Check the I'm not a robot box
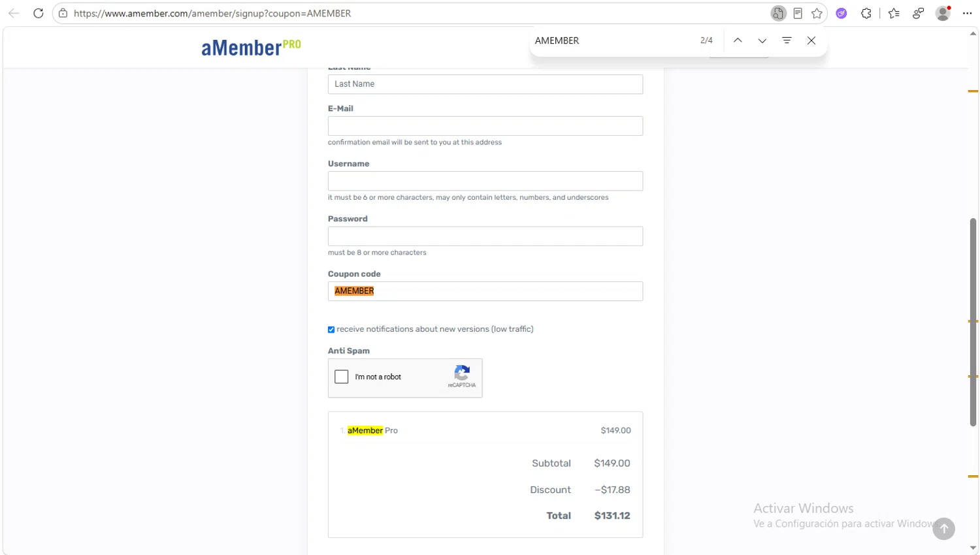The height and width of the screenshot is (555, 980). [341, 377]
